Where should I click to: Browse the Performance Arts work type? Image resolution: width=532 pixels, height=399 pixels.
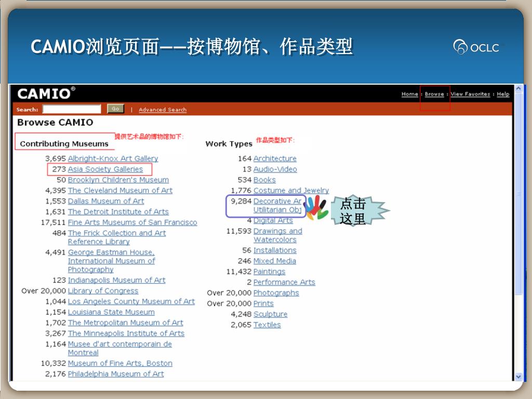(284, 282)
